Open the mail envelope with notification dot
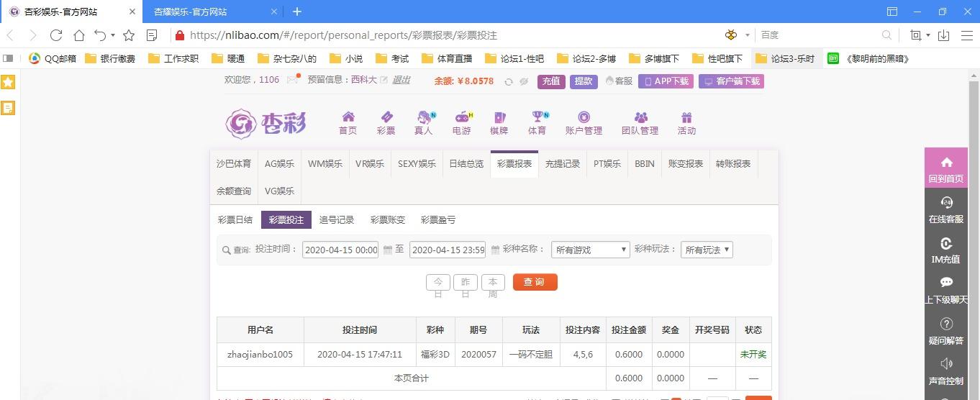 point(293,80)
